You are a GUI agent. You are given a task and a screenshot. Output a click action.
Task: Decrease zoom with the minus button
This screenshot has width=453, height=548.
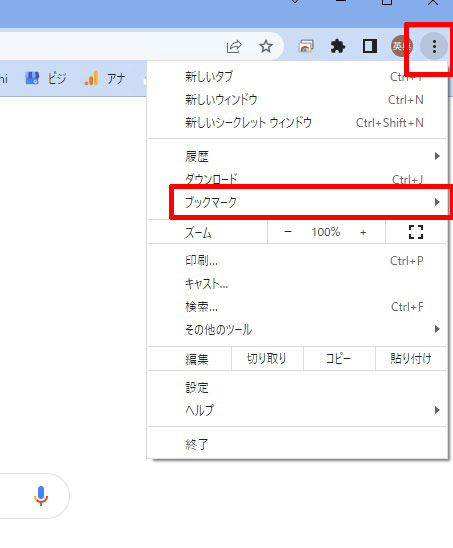point(288,232)
